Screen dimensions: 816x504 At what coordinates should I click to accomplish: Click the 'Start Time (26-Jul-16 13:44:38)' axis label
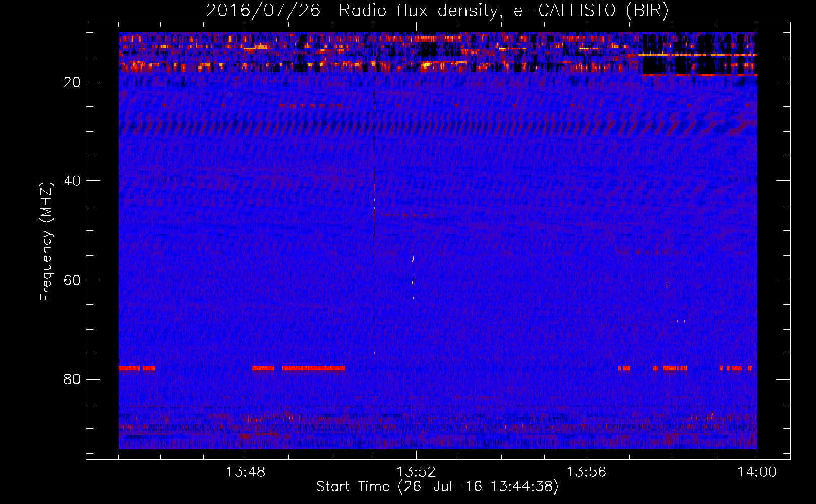coord(437,487)
